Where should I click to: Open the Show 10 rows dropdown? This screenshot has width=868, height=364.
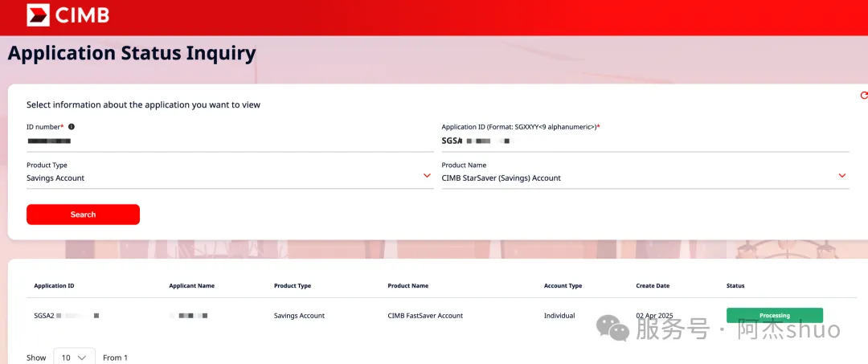pos(74,358)
